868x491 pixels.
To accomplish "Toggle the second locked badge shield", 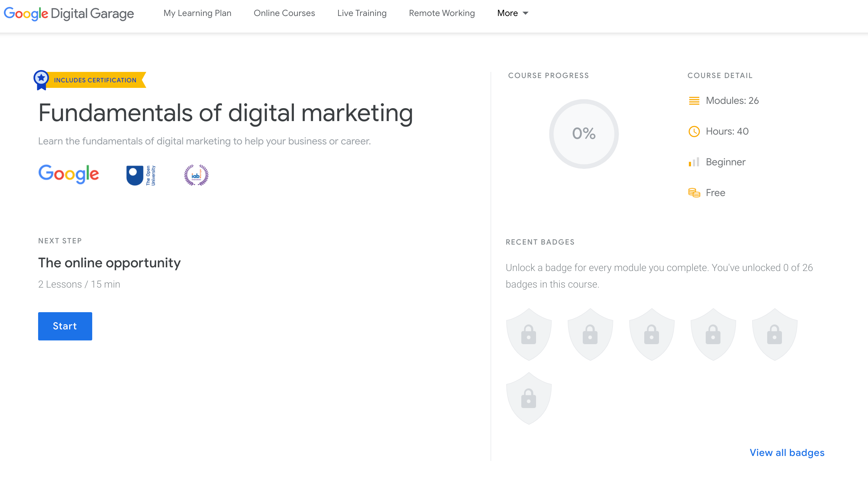I will point(590,334).
